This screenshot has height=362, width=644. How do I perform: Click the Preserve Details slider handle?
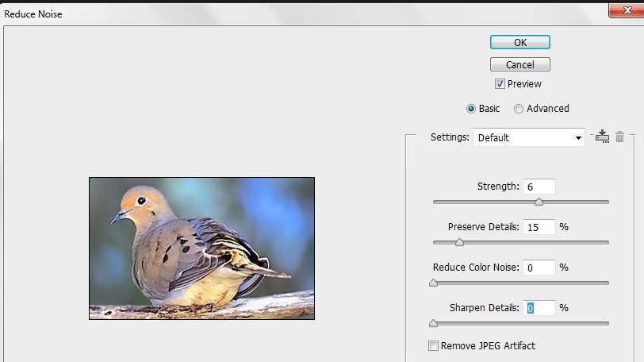pyautogui.click(x=459, y=242)
